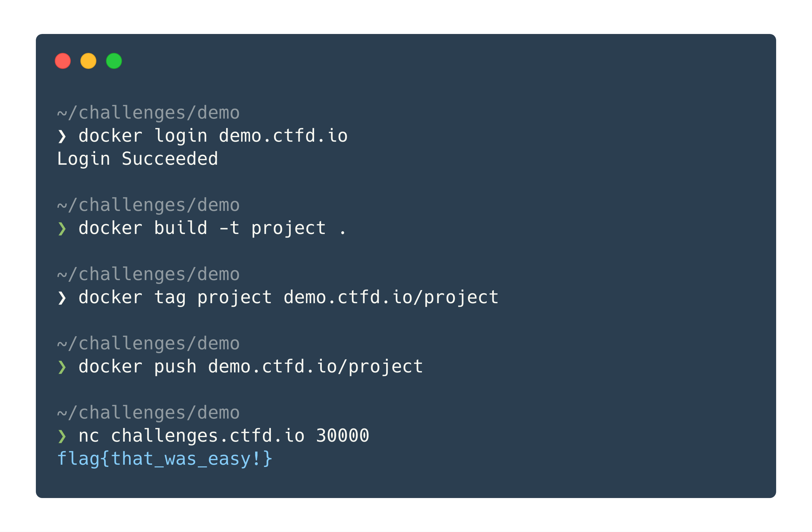The image size is (812, 532).
Task: Click the blue flag{that_was_easy!} output text
Action: tap(165, 459)
